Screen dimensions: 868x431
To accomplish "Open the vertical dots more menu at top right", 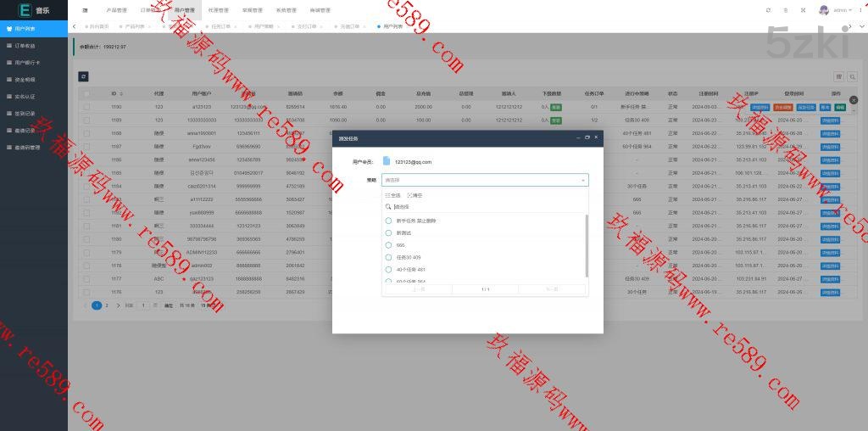I will pyautogui.click(x=861, y=10).
